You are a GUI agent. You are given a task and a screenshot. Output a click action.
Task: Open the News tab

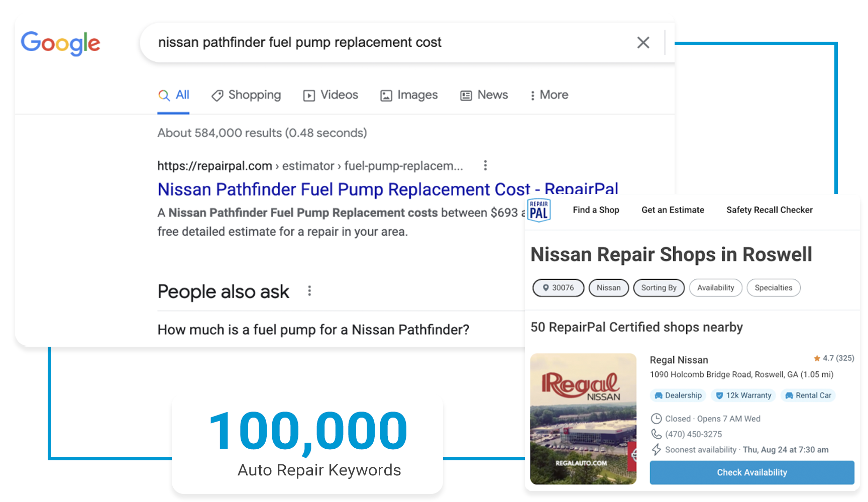click(484, 95)
